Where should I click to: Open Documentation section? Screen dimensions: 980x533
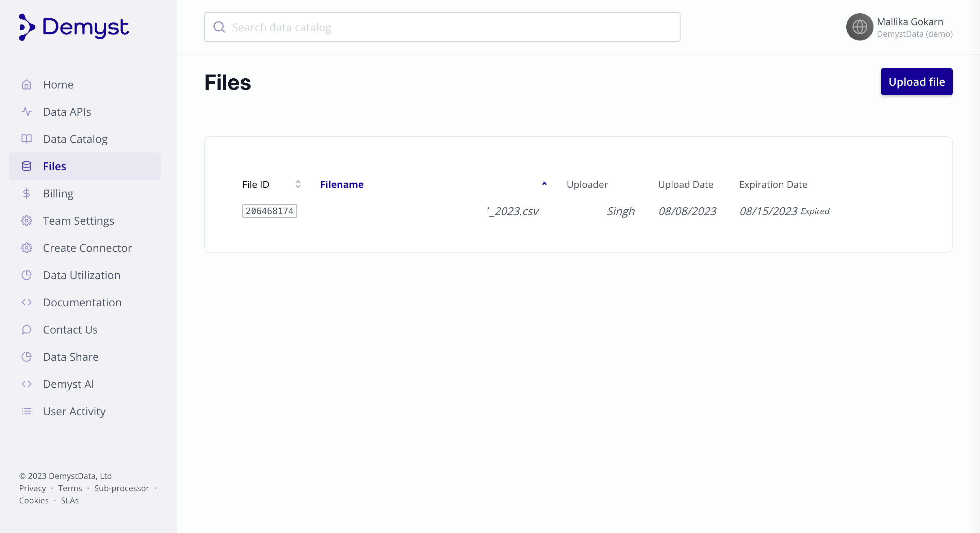(82, 302)
